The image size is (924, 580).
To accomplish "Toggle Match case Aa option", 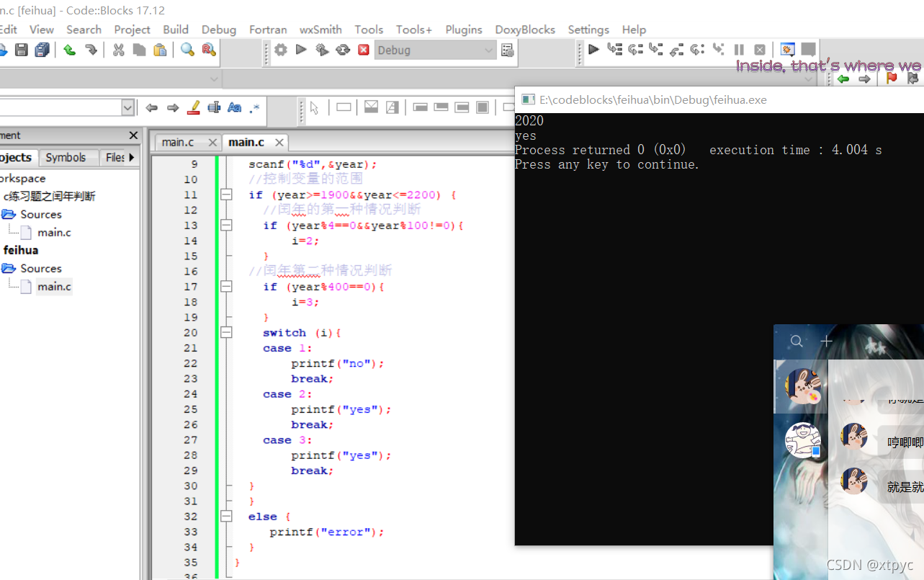I will [234, 107].
